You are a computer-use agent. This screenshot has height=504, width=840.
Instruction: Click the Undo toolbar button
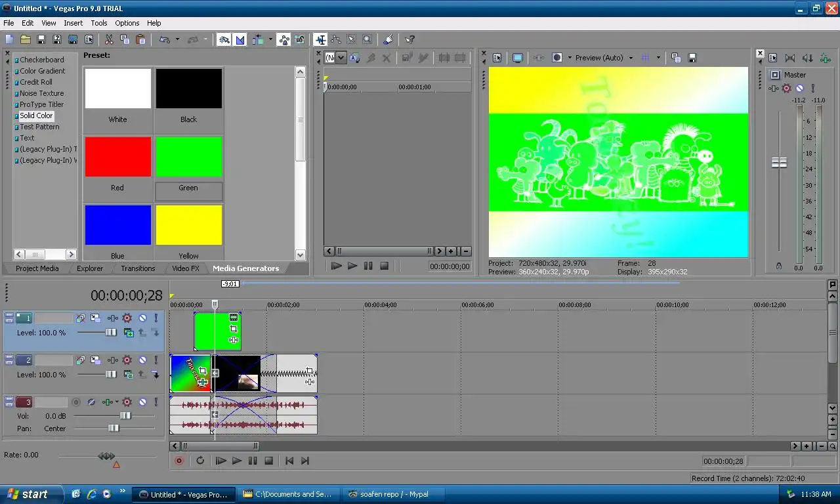[165, 39]
